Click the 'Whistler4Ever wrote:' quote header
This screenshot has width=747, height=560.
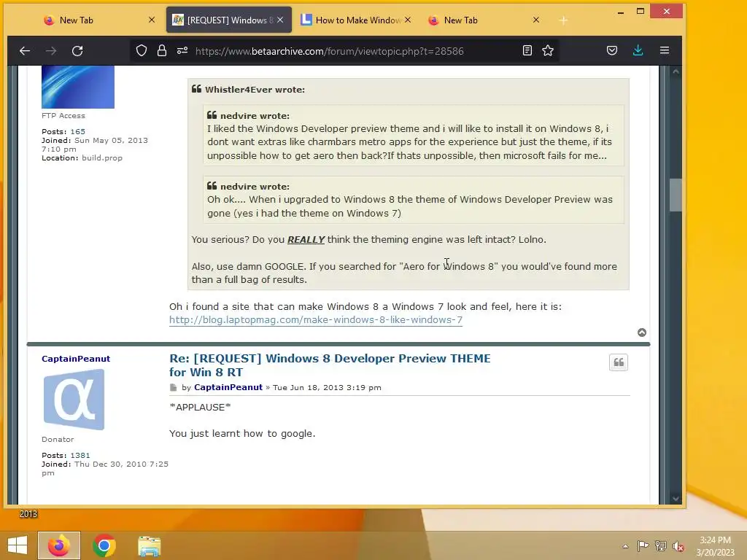point(255,90)
